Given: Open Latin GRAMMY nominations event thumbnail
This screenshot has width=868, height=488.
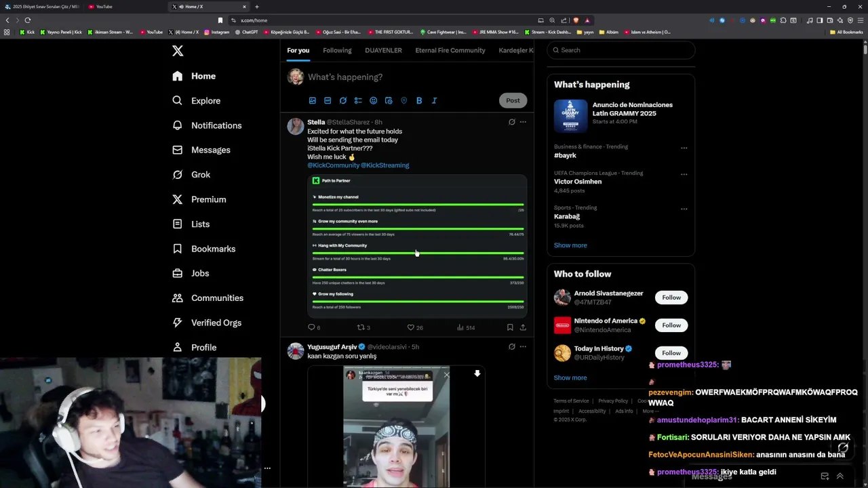Looking at the screenshot, I should pos(570,116).
